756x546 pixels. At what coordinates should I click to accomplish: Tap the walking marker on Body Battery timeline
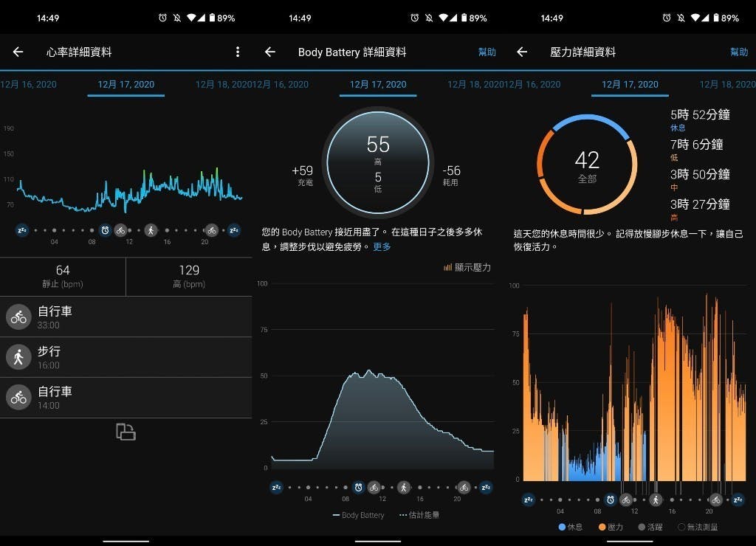tap(404, 487)
